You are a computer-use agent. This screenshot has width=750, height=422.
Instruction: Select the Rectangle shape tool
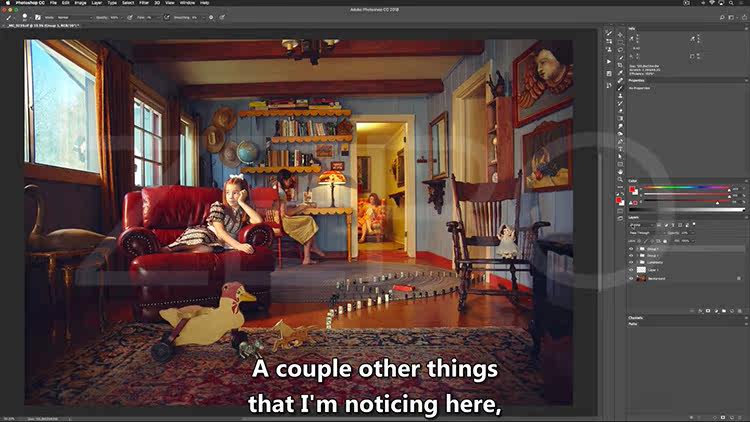(x=620, y=164)
